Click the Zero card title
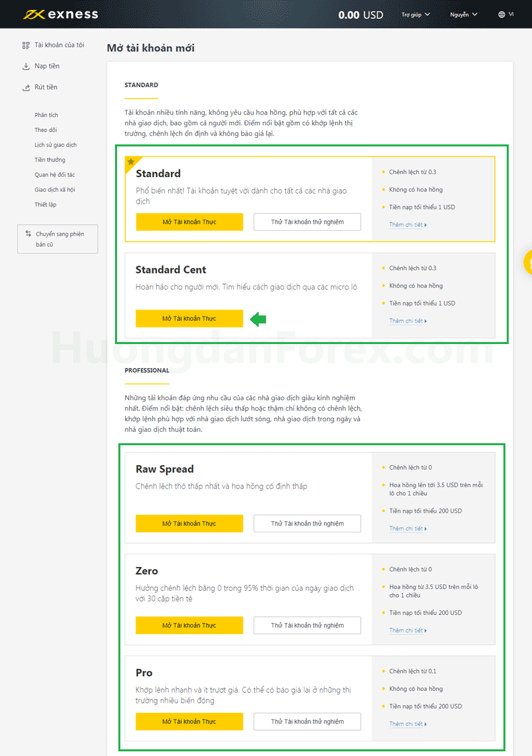The width and height of the screenshot is (532, 756). (x=146, y=571)
